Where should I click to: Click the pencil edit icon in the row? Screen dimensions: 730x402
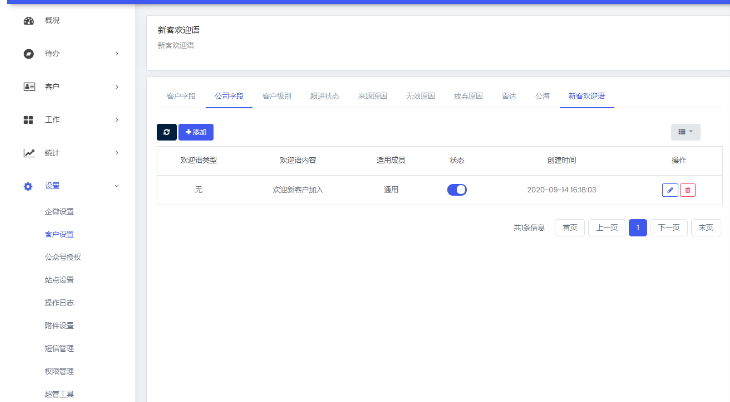click(x=670, y=190)
